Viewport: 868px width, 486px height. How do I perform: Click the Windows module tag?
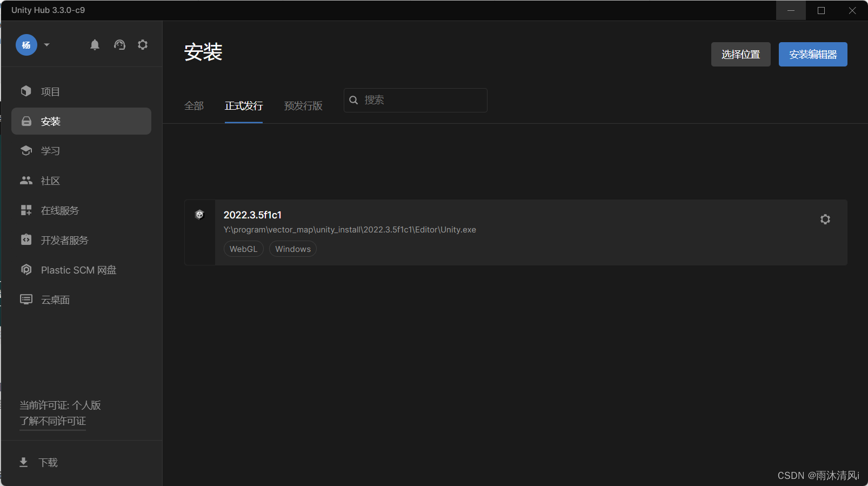(293, 249)
